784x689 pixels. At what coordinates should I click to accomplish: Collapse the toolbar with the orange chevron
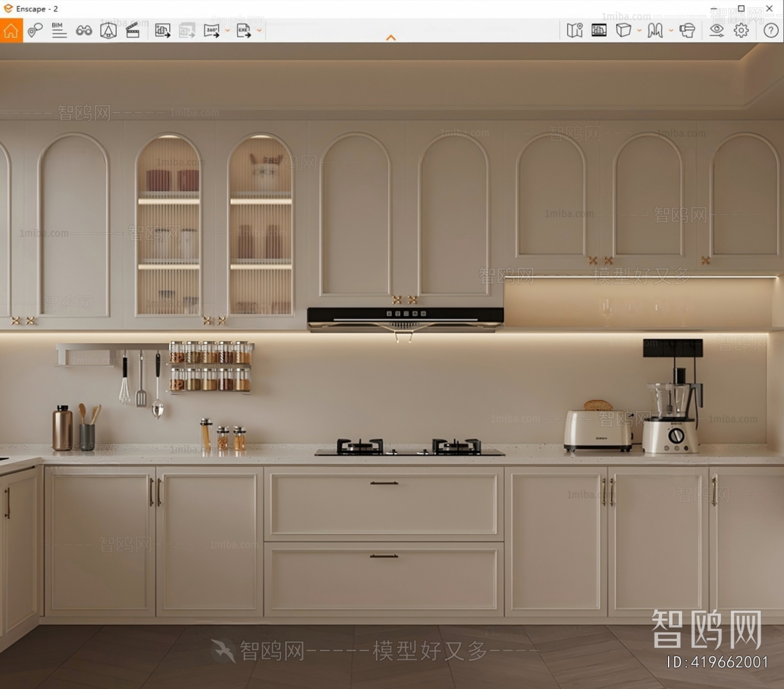391,38
